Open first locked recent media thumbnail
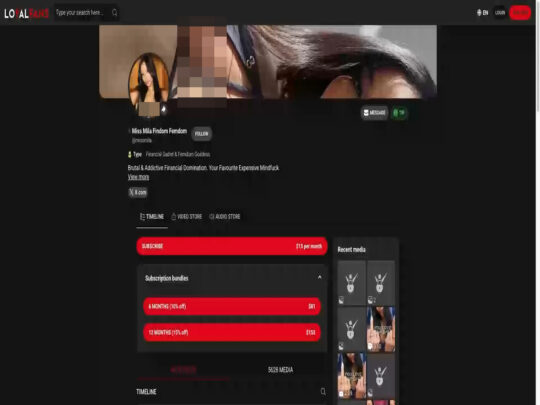The height and width of the screenshot is (405, 540). [x=351, y=282]
